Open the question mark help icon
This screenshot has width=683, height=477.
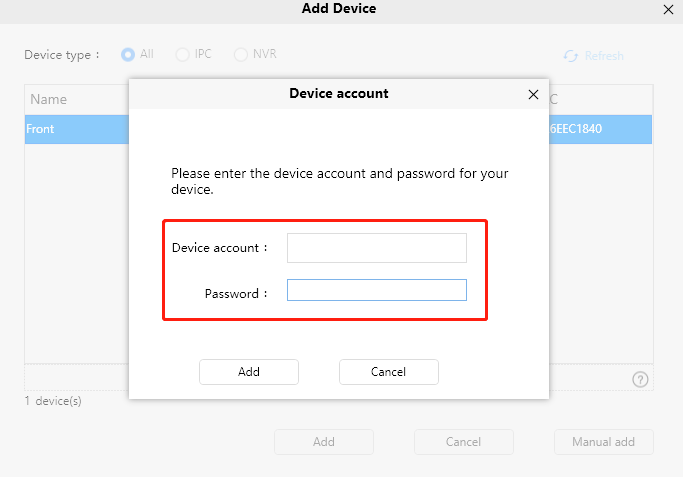tap(640, 379)
